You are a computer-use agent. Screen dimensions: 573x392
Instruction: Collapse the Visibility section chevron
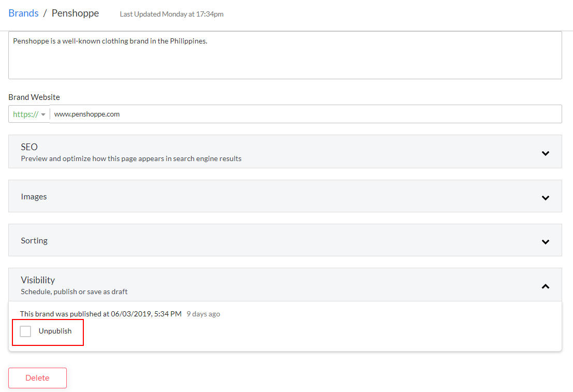546,286
